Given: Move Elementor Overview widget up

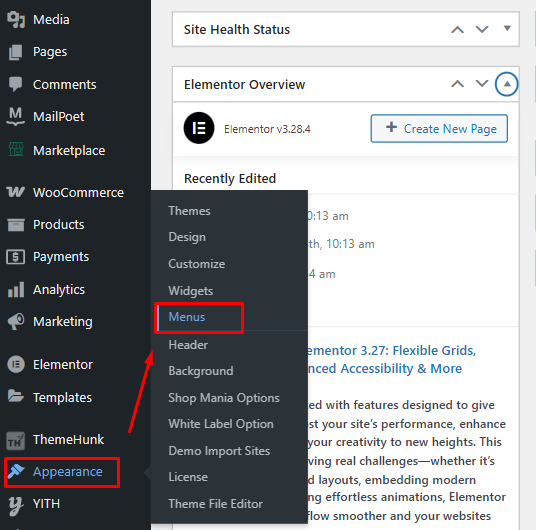Looking at the screenshot, I should (457, 84).
